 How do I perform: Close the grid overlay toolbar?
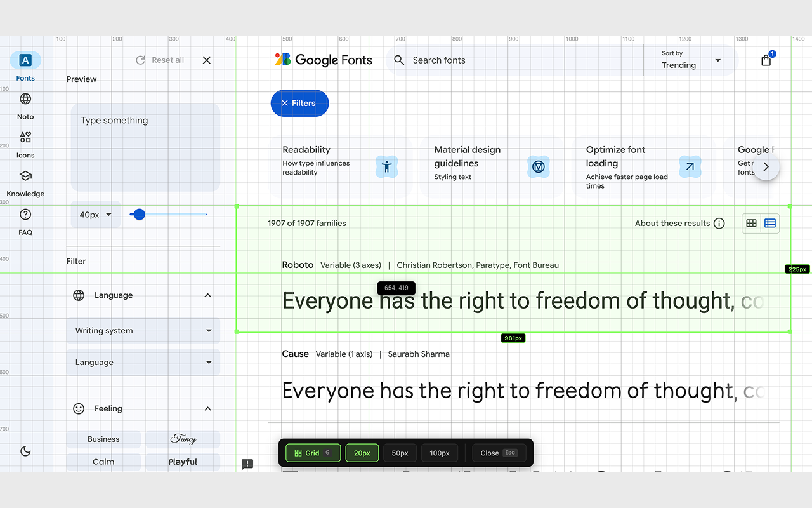pyautogui.click(x=498, y=453)
